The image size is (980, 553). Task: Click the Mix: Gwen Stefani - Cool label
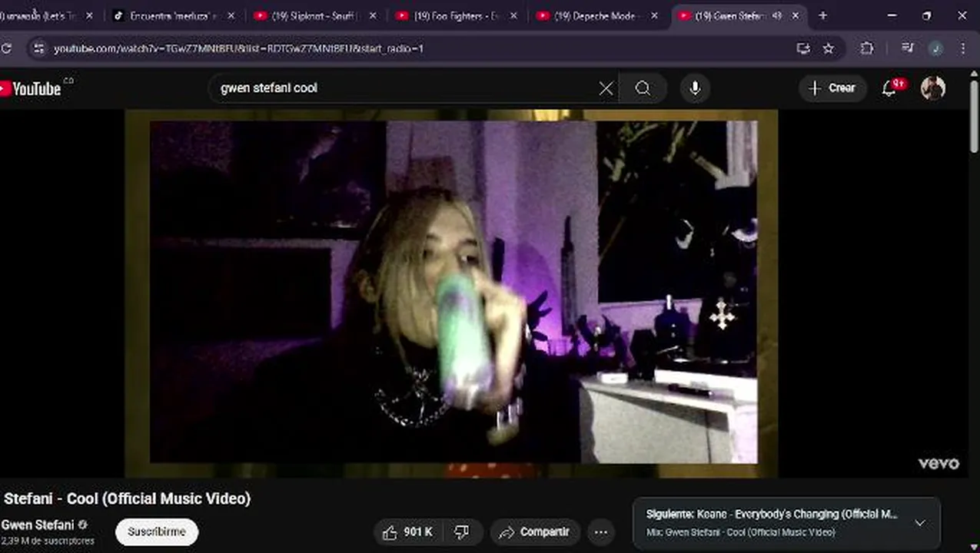coord(741,532)
